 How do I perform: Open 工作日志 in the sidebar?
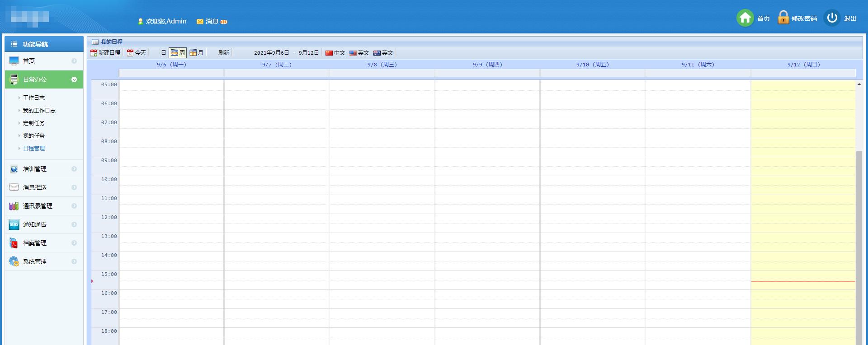pos(34,98)
